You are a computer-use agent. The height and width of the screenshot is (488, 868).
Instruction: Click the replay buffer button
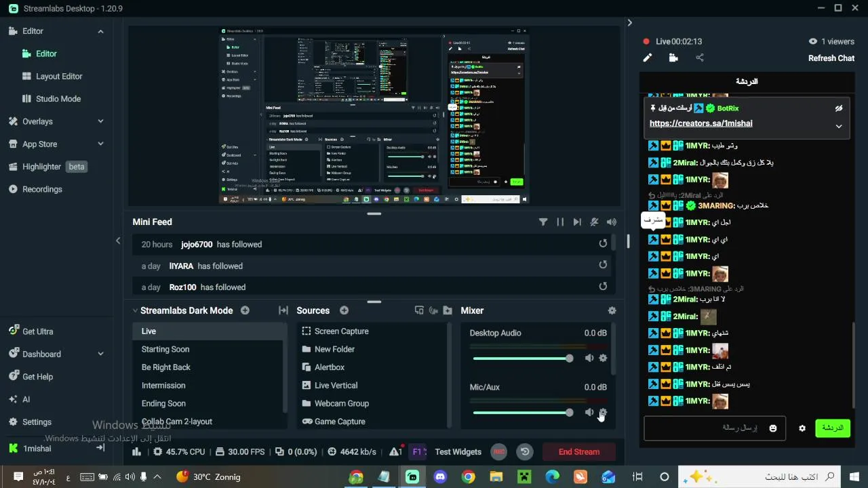tap(524, 451)
